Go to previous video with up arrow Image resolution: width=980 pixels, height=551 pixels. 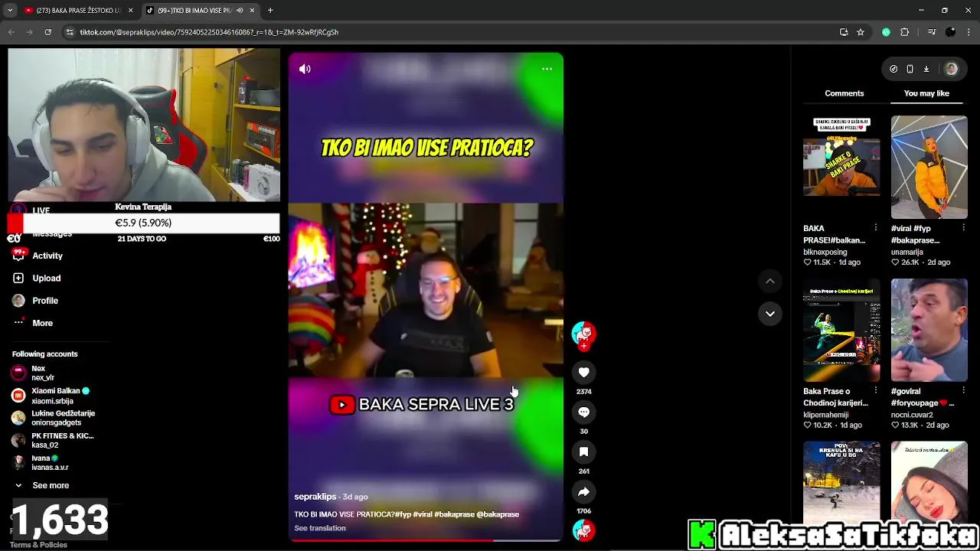(x=770, y=281)
